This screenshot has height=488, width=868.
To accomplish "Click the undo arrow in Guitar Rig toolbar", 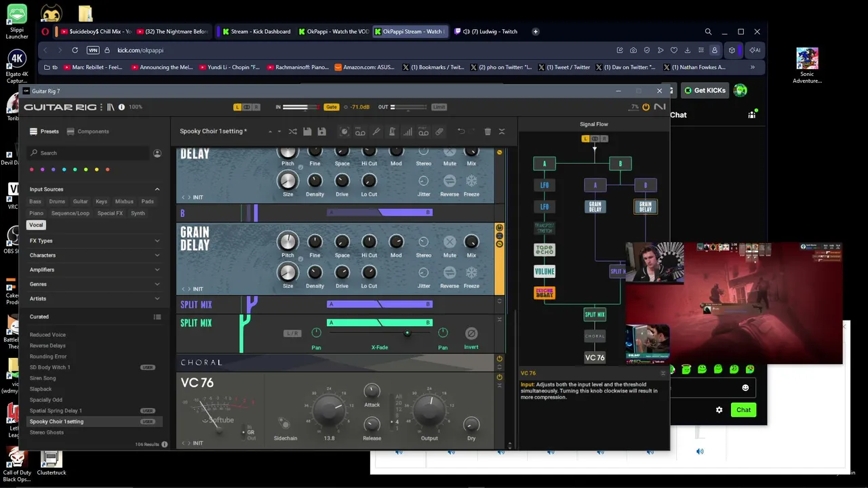I will (460, 131).
